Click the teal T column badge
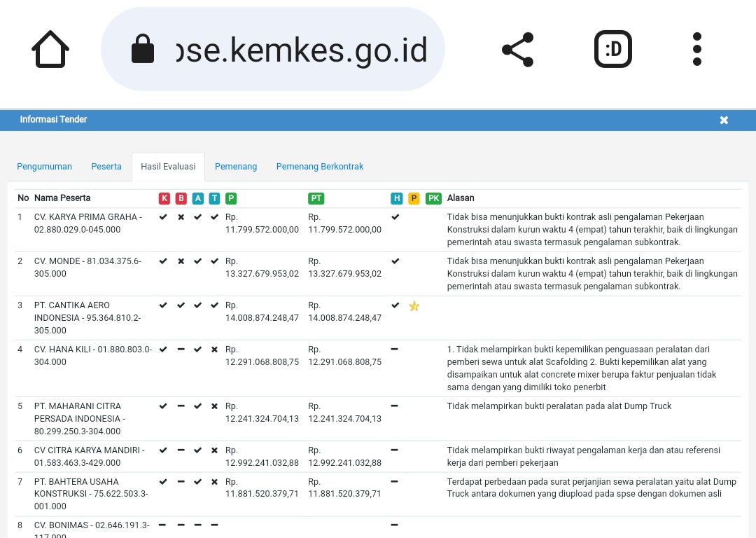 pyautogui.click(x=215, y=198)
